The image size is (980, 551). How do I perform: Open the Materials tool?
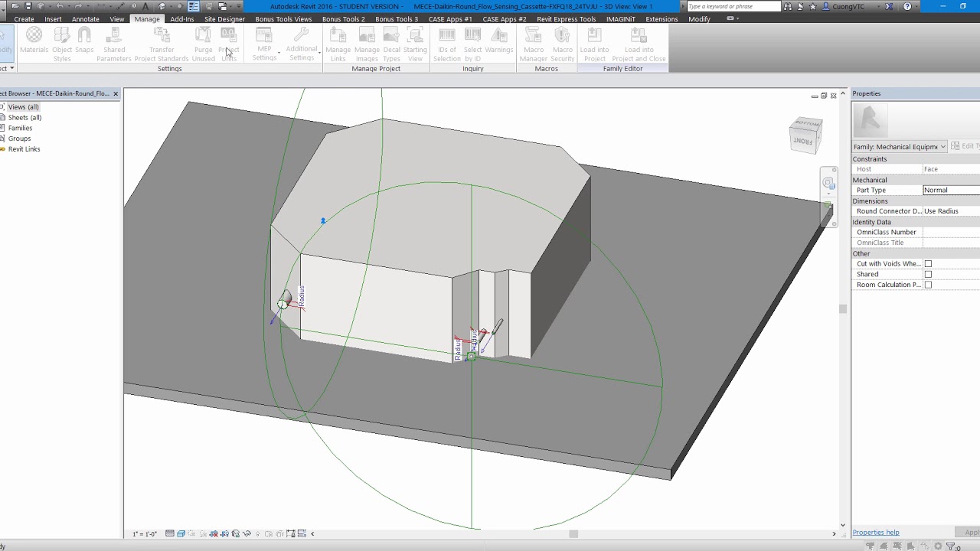(x=34, y=42)
